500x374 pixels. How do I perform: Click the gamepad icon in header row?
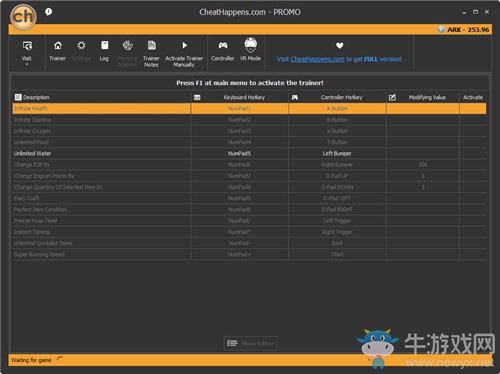click(295, 97)
